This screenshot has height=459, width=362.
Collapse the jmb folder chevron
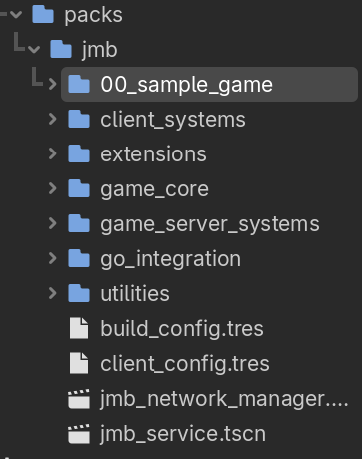(34, 50)
